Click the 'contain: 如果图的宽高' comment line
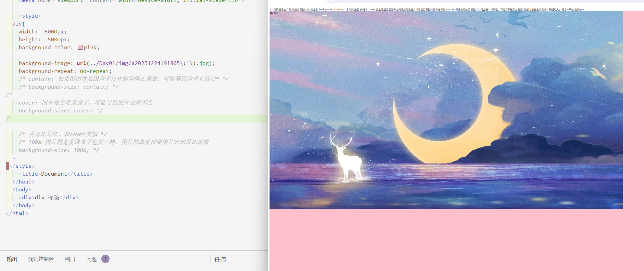644x271 pixels. point(124,79)
